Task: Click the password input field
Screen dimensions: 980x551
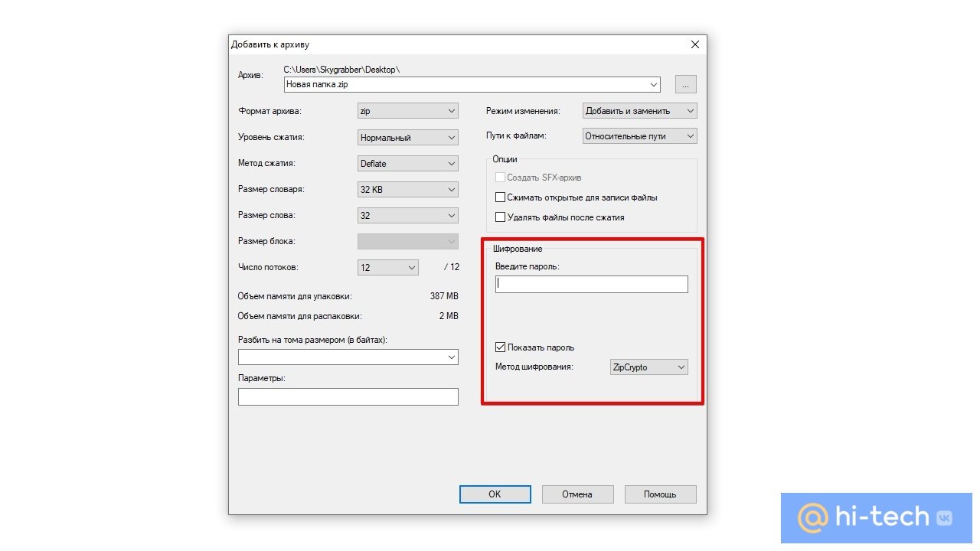Action: (x=592, y=284)
